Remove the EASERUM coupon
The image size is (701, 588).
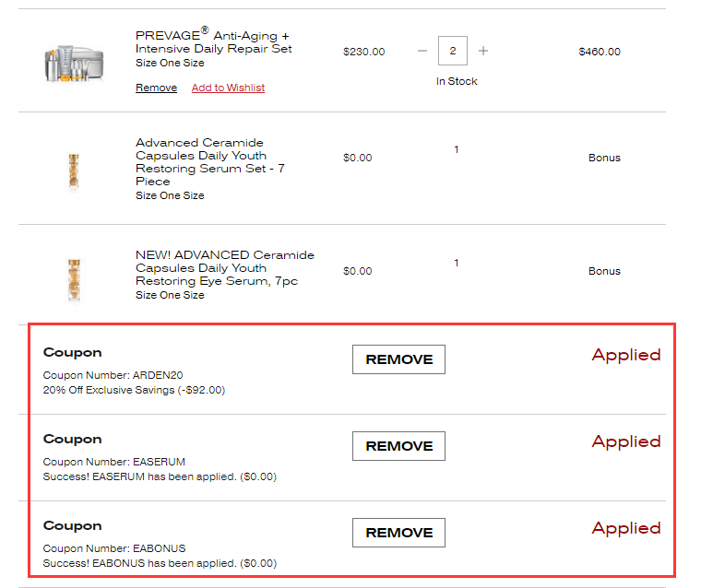click(x=398, y=446)
